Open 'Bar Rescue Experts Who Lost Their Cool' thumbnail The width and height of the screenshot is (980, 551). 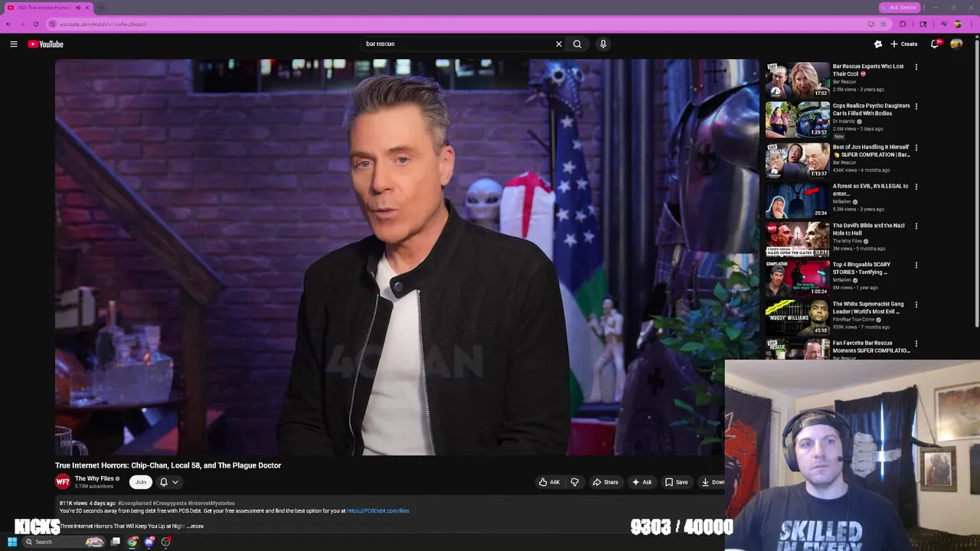click(797, 80)
